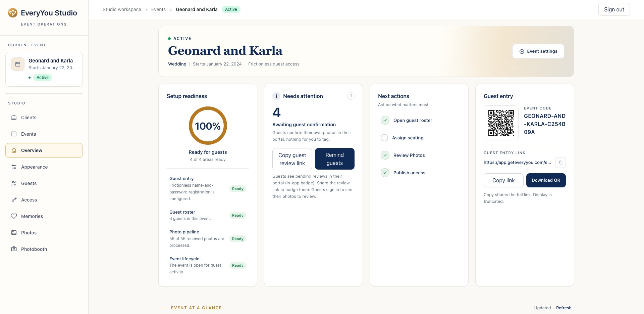Image resolution: width=644 pixels, height=314 pixels.
Task: Click the Ready badge for Guest roster
Action: point(238,215)
